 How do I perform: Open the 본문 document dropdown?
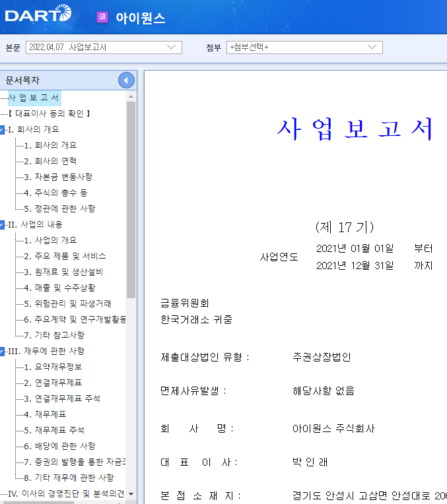coord(104,47)
